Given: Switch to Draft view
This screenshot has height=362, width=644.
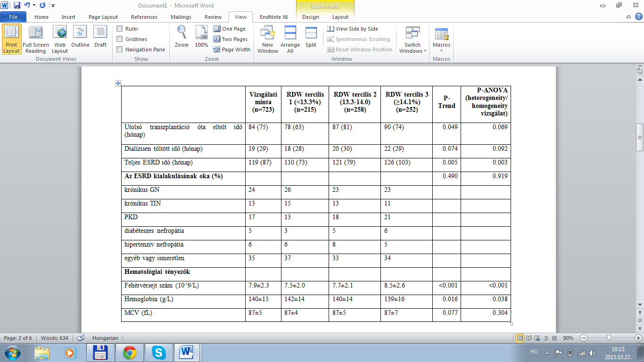Looking at the screenshot, I should click(x=100, y=37).
